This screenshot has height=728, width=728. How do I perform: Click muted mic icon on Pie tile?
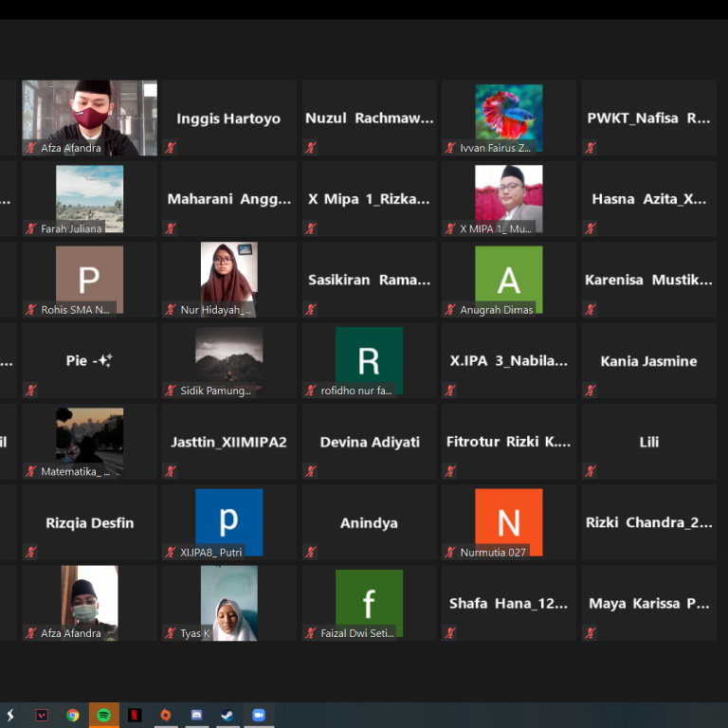tap(31, 391)
